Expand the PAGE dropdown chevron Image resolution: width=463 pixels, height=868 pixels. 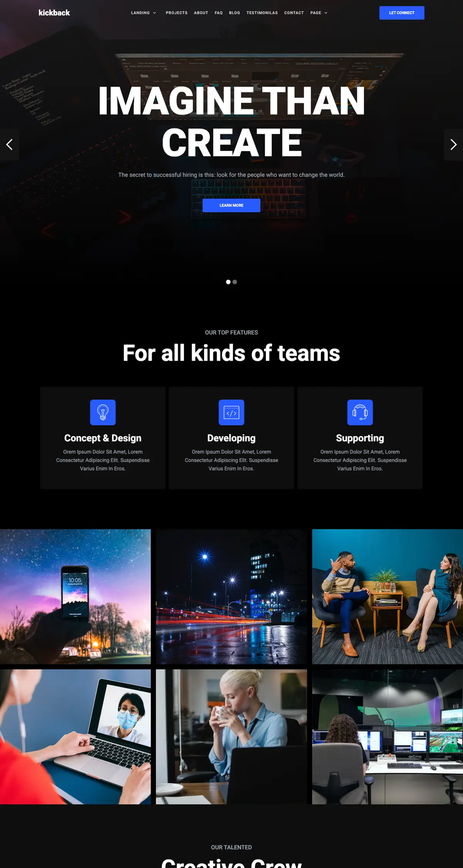[326, 13]
